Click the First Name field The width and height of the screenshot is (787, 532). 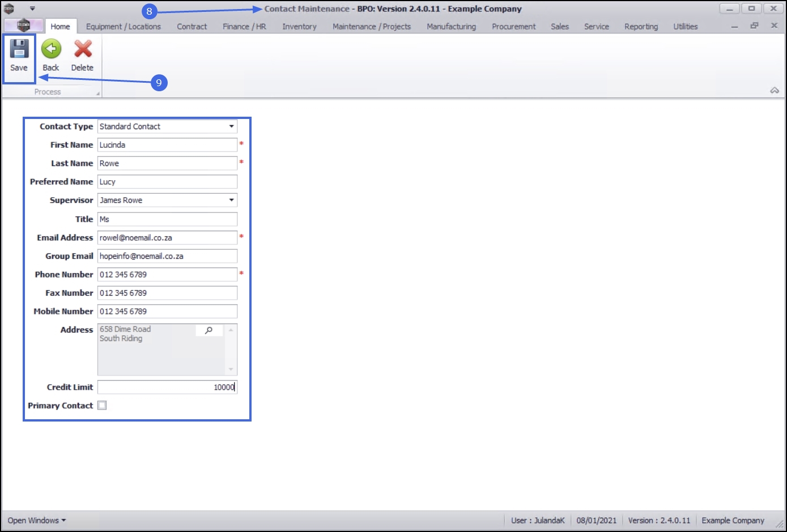point(167,145)
